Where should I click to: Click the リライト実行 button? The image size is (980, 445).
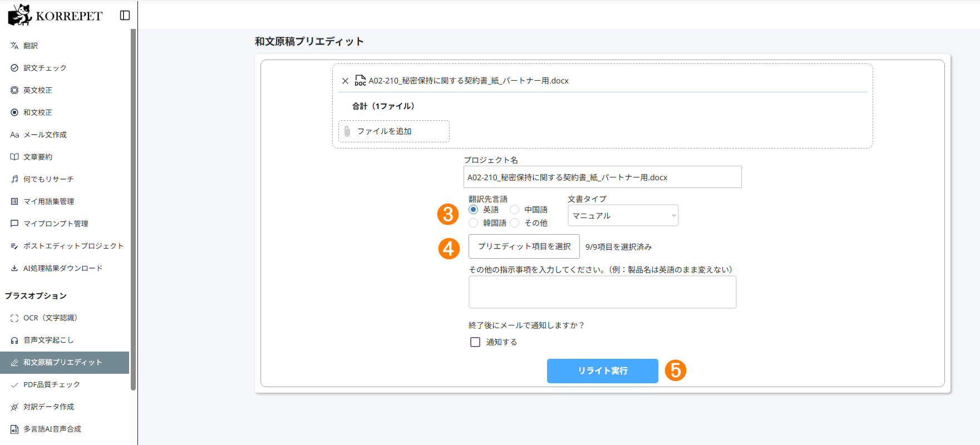click(x=603, y=371)
